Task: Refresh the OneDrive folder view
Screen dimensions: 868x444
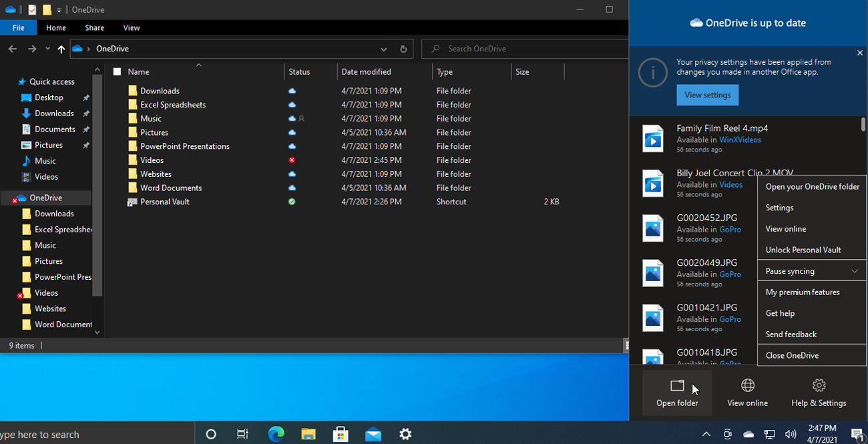Action: click(403, 49)
